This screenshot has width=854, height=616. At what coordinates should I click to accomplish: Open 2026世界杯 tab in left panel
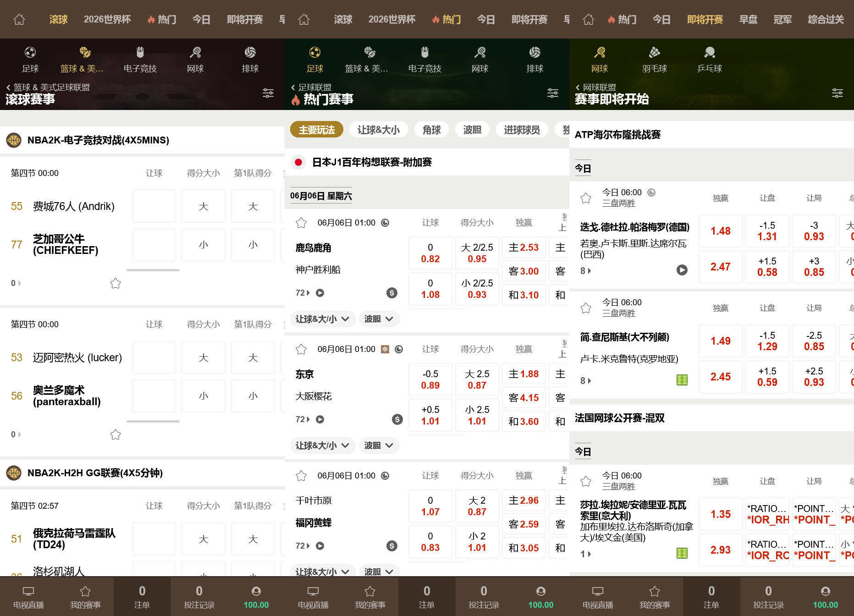[x=107, y=19]
